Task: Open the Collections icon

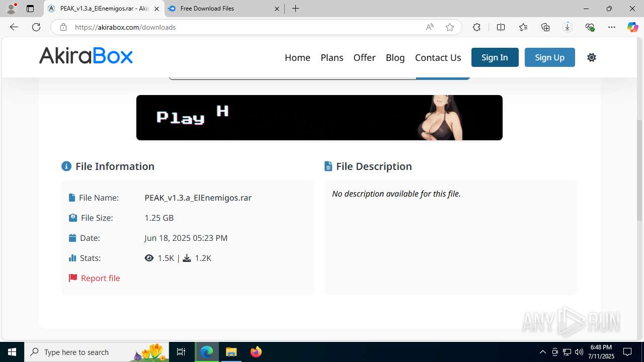Action: (545, 27)
